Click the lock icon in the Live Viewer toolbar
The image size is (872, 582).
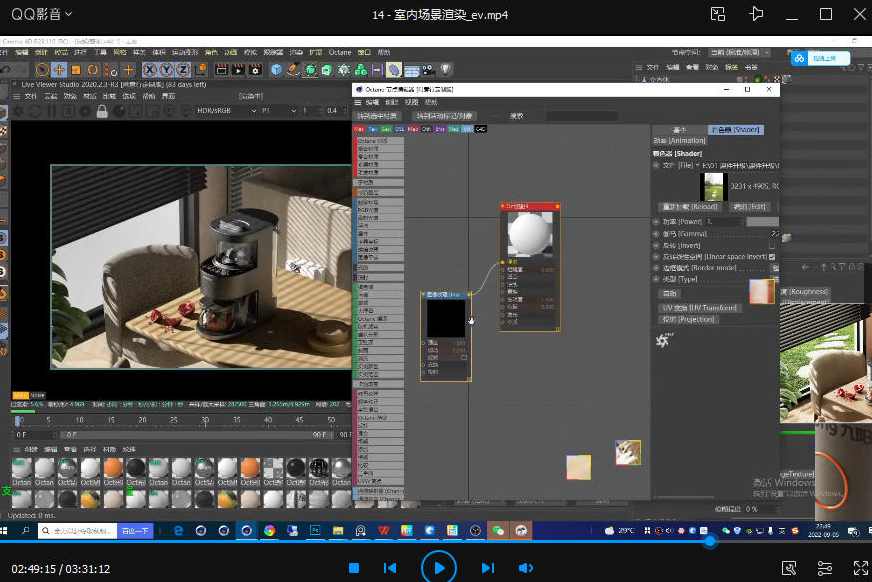tap(101, 110)
